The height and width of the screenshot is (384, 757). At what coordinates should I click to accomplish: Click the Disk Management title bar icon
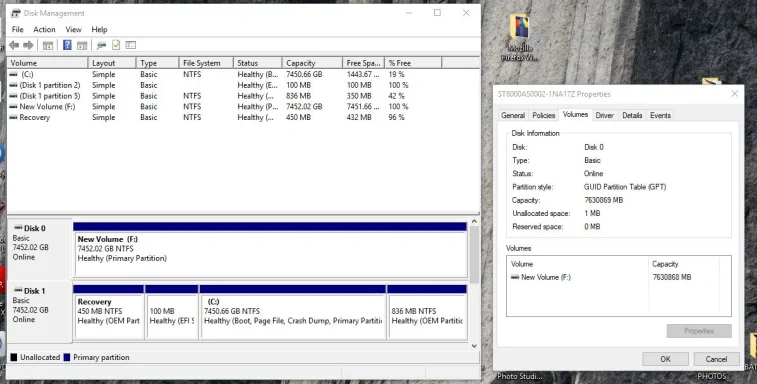[15, 13]
